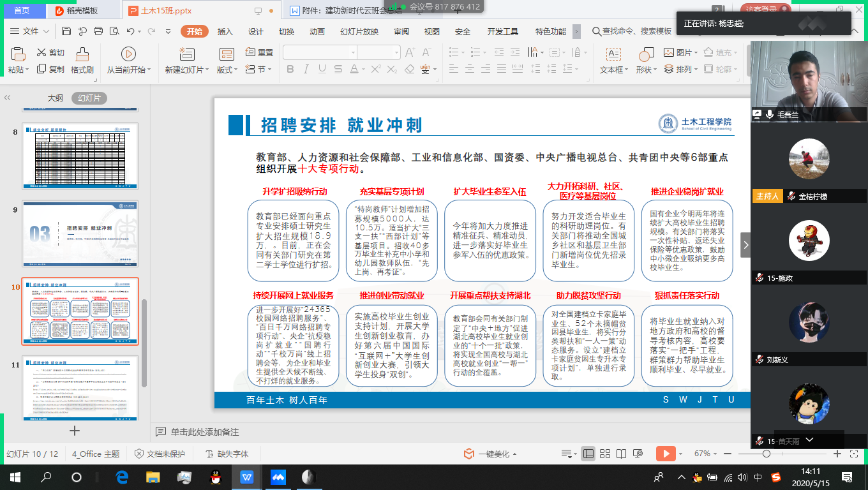
Task: Start slideshow with orange play button in status bar
Action: click(665, 454)
